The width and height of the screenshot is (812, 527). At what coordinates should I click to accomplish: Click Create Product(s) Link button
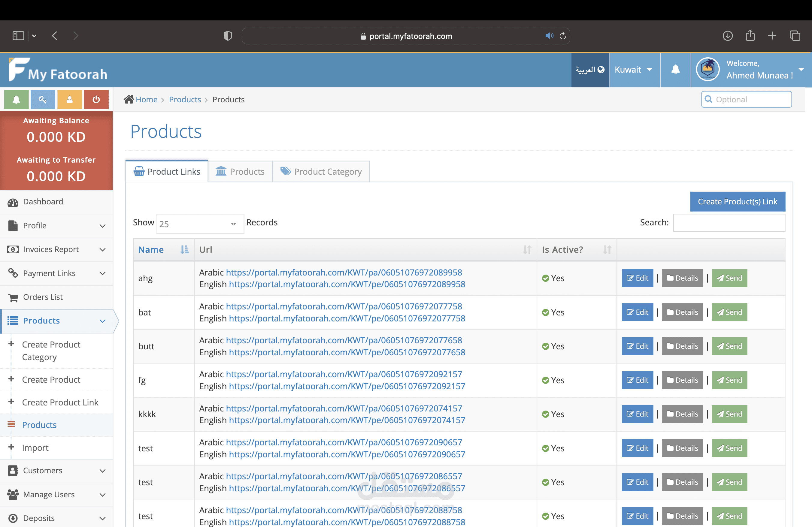click(738, 201)
